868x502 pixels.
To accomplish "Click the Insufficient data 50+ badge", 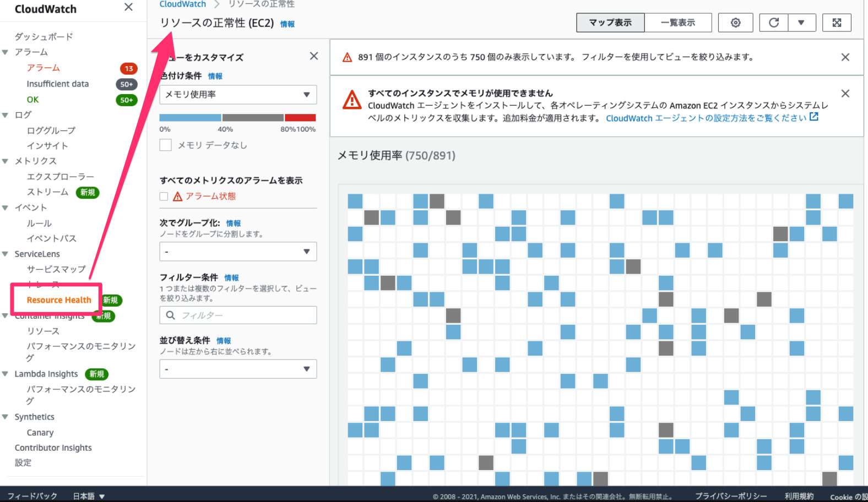I will pyautogui.click(x=127, y=84).
